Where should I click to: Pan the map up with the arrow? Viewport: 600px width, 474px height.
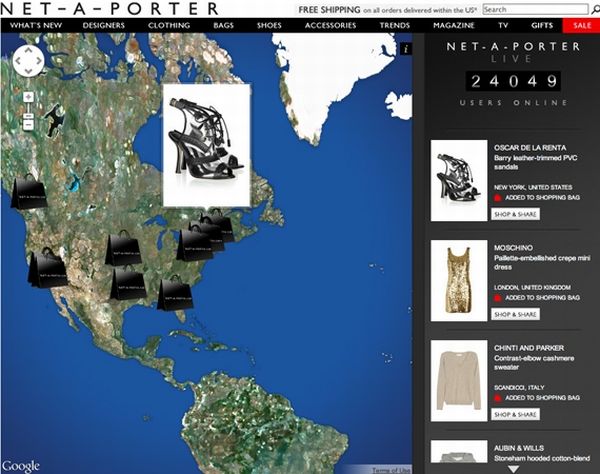29,50
